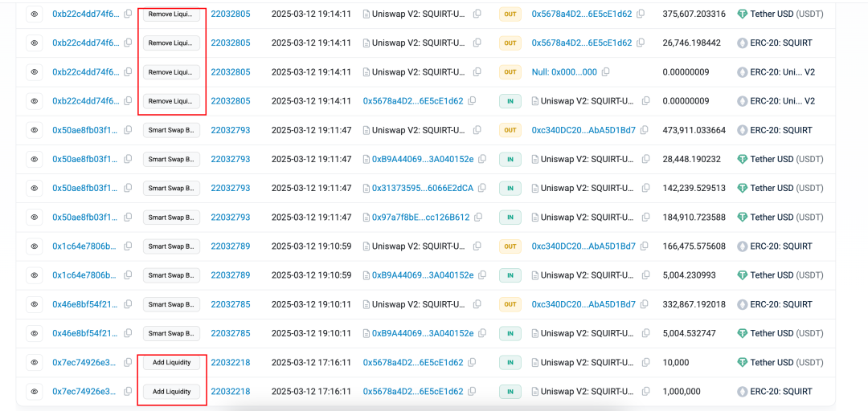Click the eye icon in the 142,239.529513 row
The width and height of the screenshot is (868, 411).
pos(35,188)
